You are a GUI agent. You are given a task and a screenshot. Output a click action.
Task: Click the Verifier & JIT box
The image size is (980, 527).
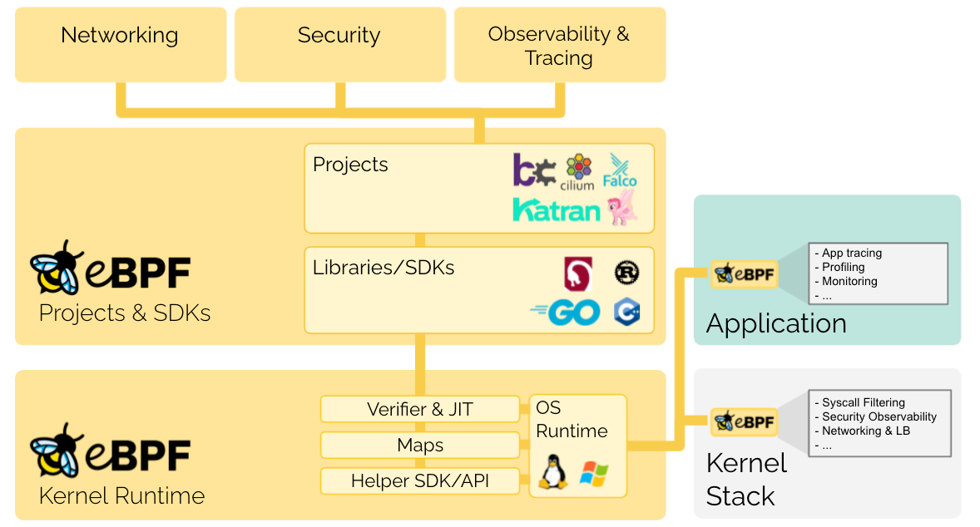tap(420, 409)
